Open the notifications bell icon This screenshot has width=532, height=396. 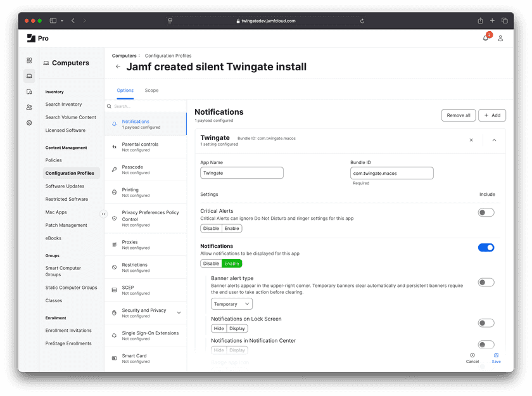pyautogui.click(x=486, y=38)
